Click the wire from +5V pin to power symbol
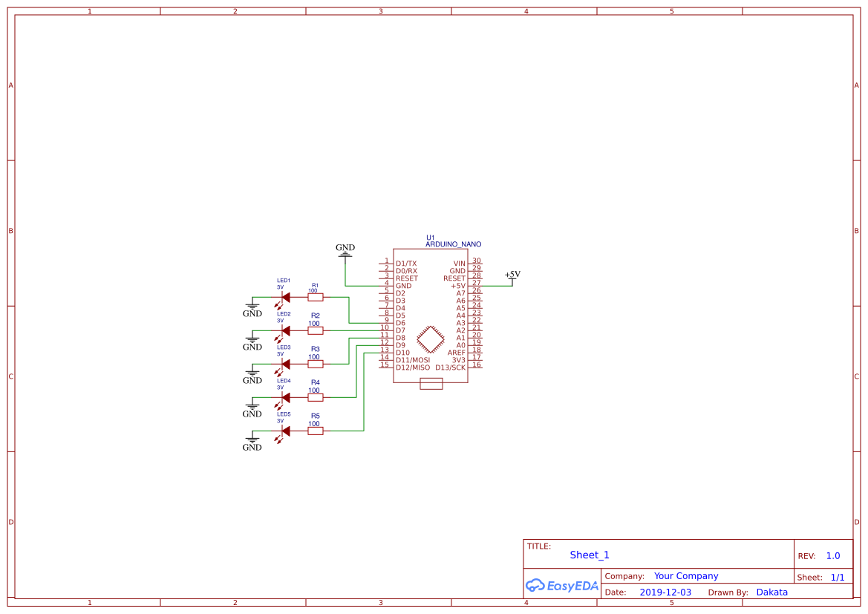The image size is (868, 614). [x=497, y=287]
